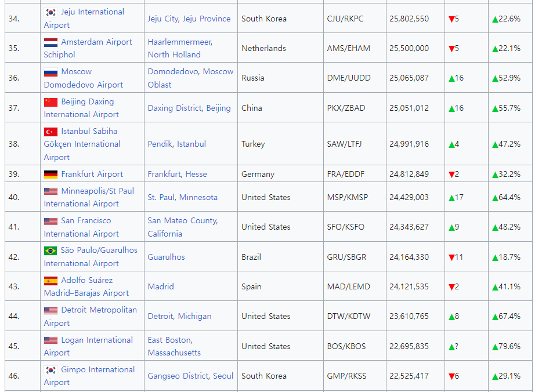This screenshot has width=542, height=392.
Task: Click the red down arrow in Amsterdam rank change
Action: pyautogui.click(x=451, y=49)
